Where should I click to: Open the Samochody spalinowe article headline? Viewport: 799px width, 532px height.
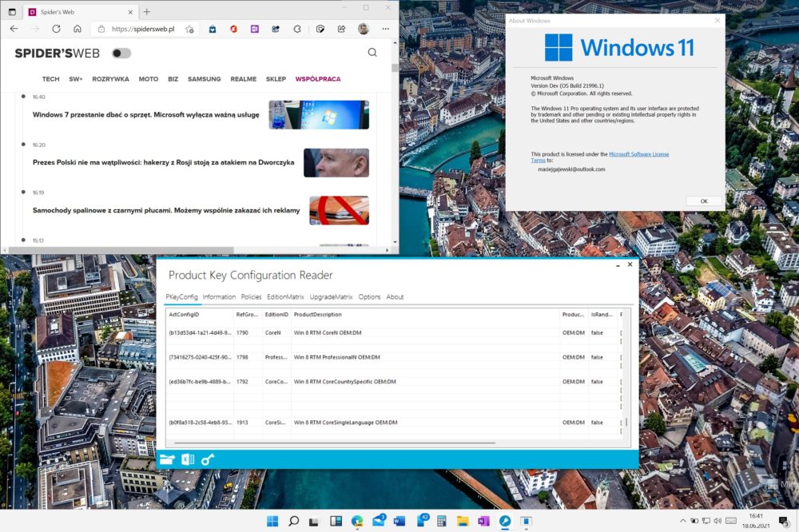(166, 210)
